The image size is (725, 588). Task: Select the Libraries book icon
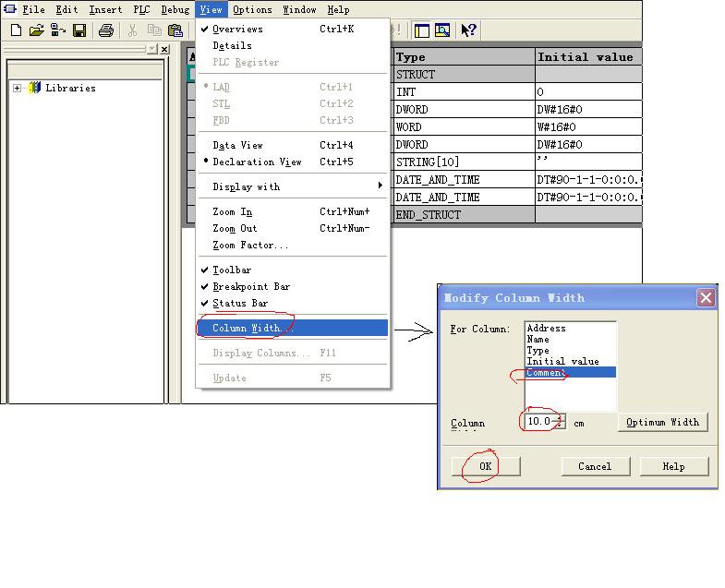coord(35,88)
